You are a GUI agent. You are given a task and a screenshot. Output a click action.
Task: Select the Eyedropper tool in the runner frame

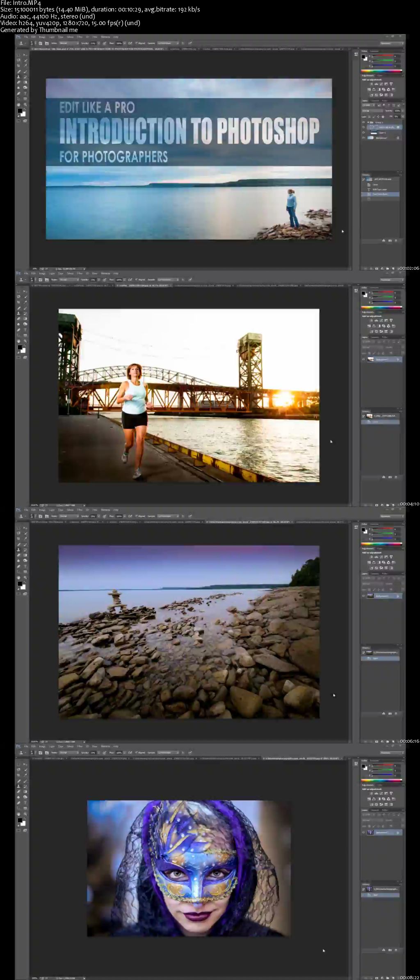point(25,302)
